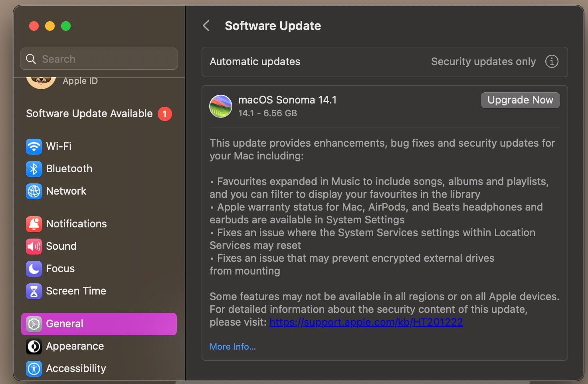Click the Focus crescent moon icon
This screenshot has width=588, height=384.
point(34,269)
